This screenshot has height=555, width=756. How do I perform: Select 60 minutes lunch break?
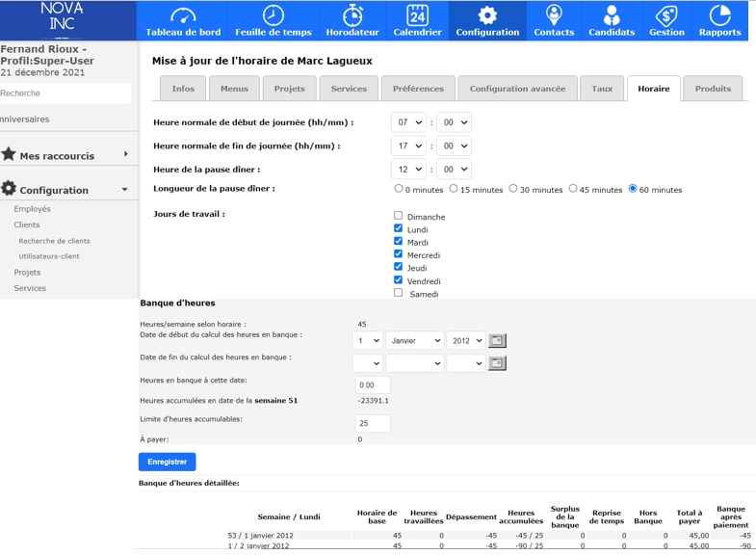[x=633, y=189]
